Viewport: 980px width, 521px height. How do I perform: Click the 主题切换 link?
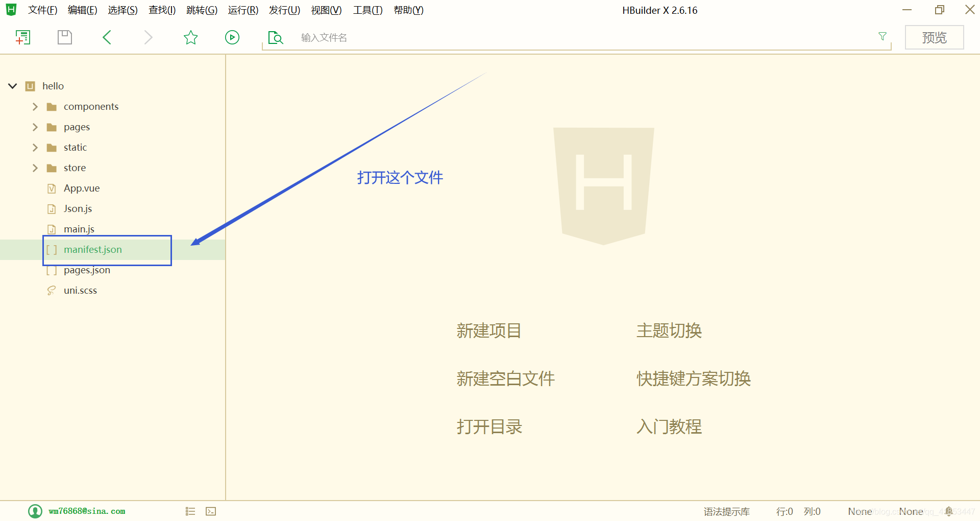669,330
